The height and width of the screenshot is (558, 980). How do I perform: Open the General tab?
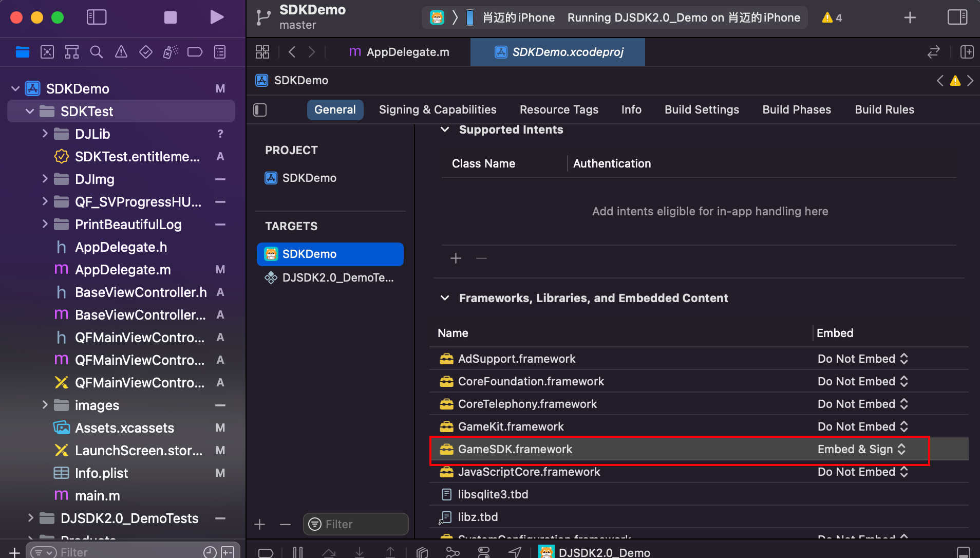tap(335, 110)
